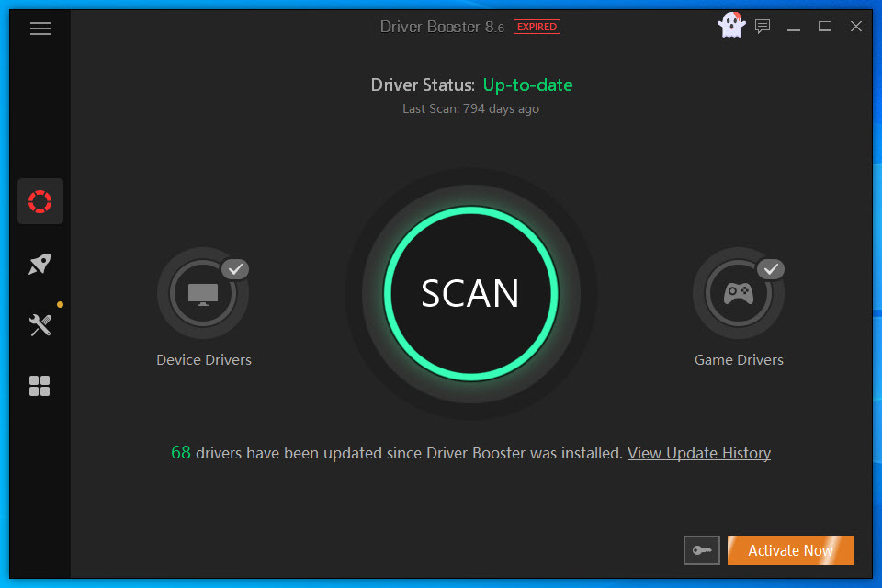Viewport: 882px width, 588px height.
Task: Close the Driver Booster window
Action: click(855, 27)
